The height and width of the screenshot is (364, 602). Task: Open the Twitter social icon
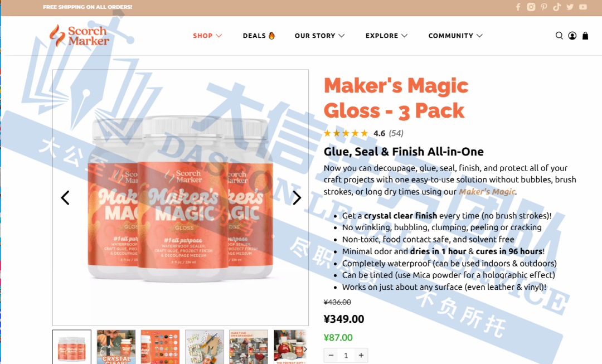pos(570,7)
